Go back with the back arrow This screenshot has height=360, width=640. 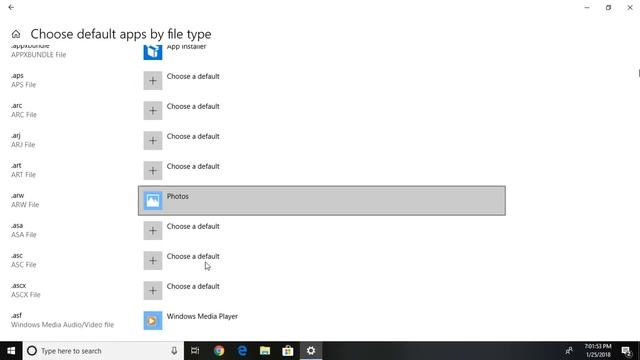[11, 7]
